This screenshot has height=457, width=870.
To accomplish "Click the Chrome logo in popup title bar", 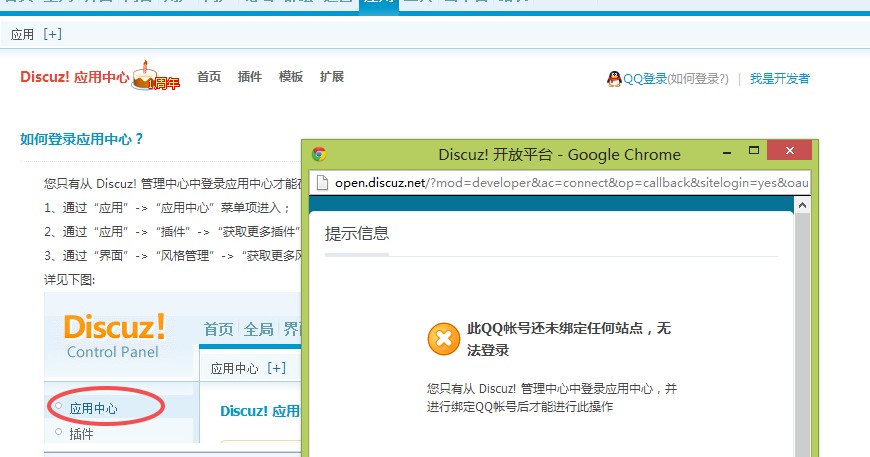I will pos(319,154).
